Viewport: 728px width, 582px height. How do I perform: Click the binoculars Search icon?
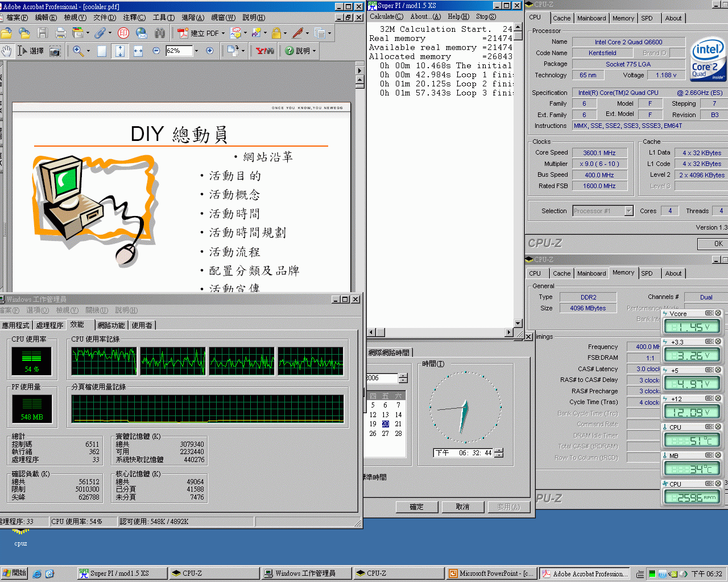pos(160,33)
